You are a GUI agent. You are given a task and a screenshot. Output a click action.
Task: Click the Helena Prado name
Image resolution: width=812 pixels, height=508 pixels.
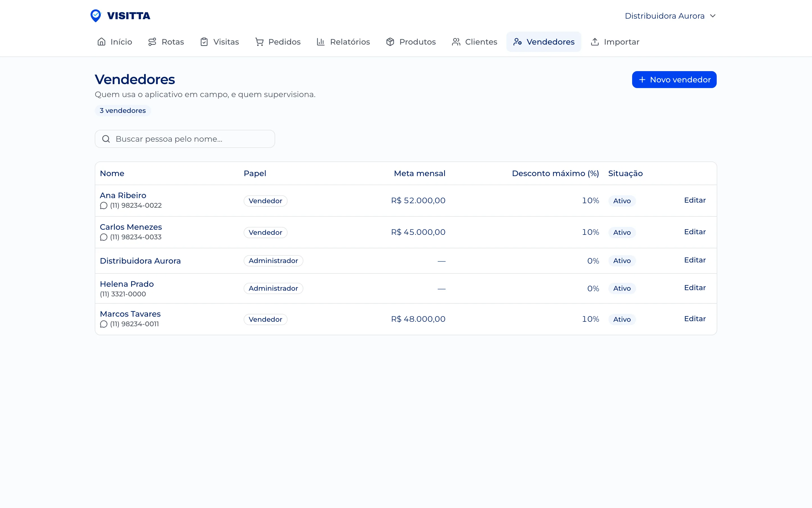tap(127, 284)
